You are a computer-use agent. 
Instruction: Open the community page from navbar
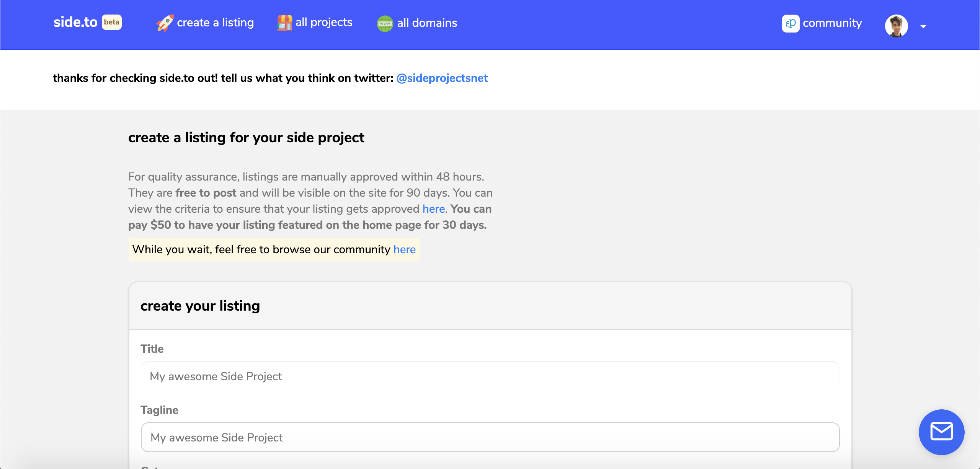click(x=832, y=23)
